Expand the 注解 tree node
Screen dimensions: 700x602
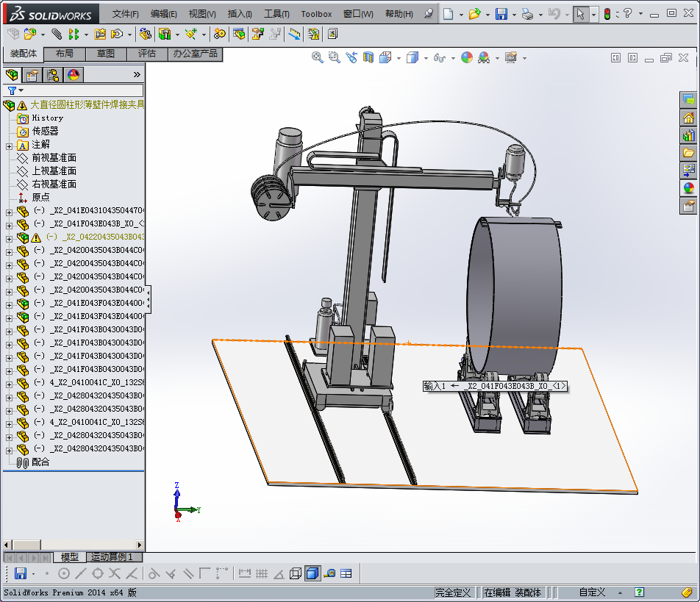pos(9,146)
